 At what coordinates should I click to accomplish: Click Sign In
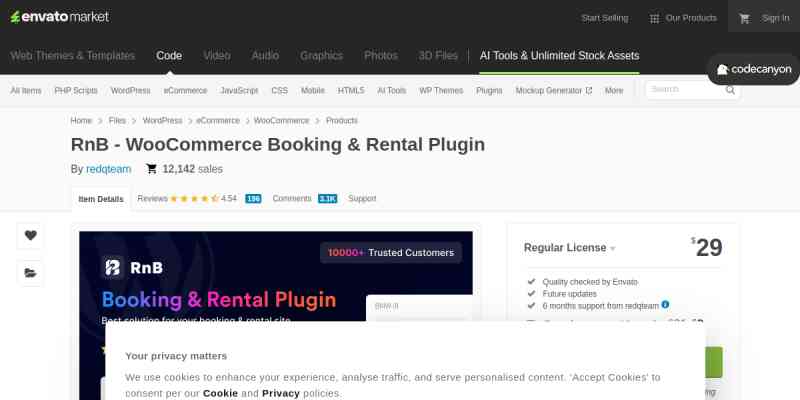point(775,18)
